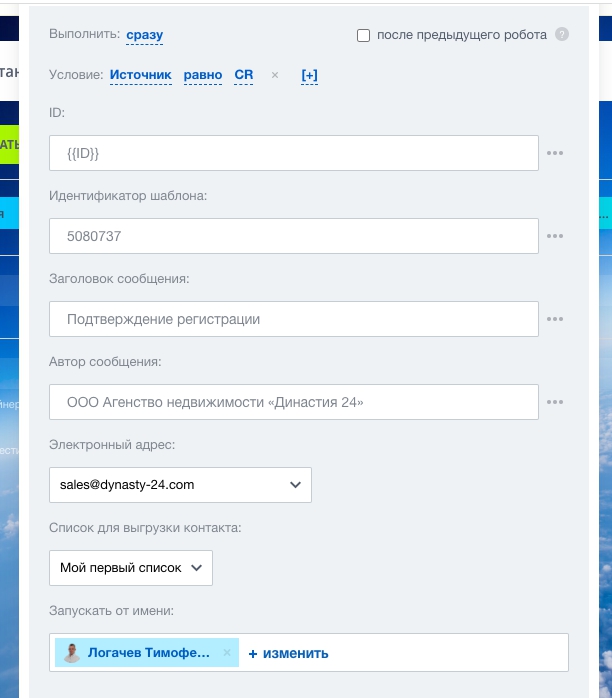The width and height of the screenshot is (612, 698).
Task: Change the 'равно' condition operator
Action: tap(203, 75)
